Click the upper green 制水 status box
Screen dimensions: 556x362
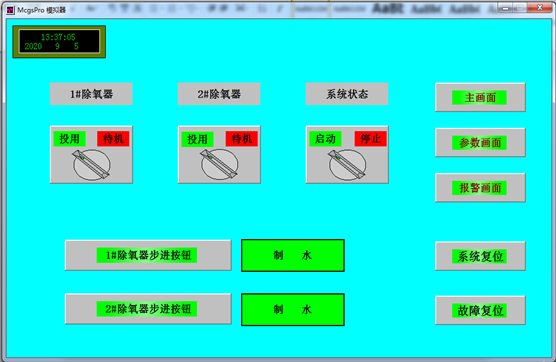tap(293, 255)
